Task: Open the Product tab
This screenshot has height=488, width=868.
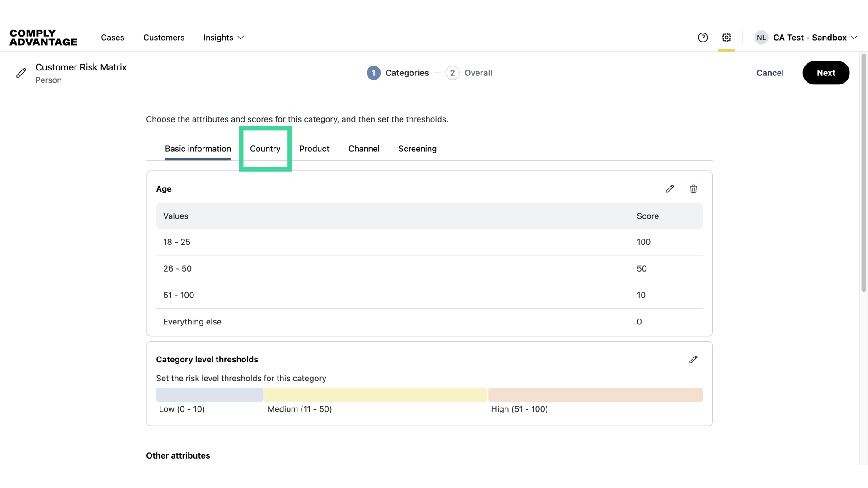Action: click(314, 149)
